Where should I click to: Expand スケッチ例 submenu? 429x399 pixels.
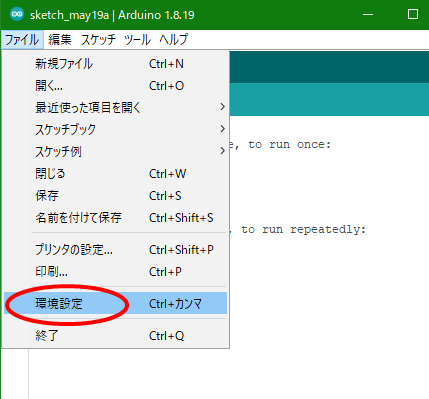click(115, 151)
